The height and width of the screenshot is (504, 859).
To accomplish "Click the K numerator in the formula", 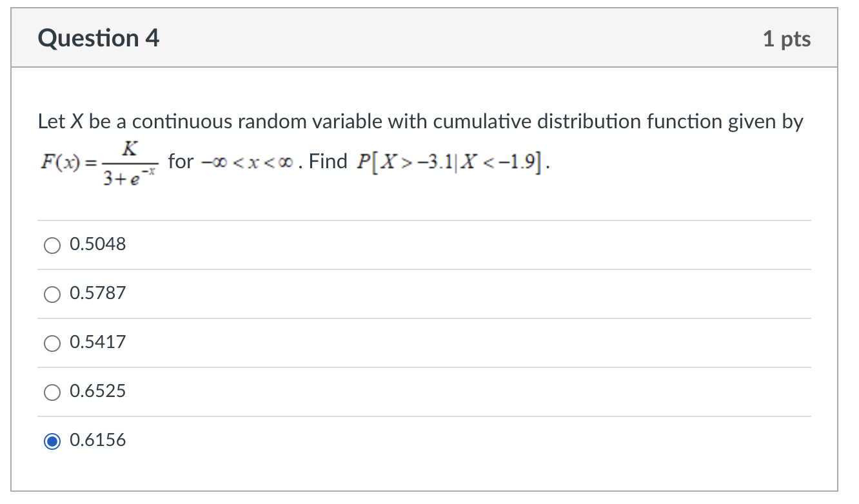I will pos(129,150).
